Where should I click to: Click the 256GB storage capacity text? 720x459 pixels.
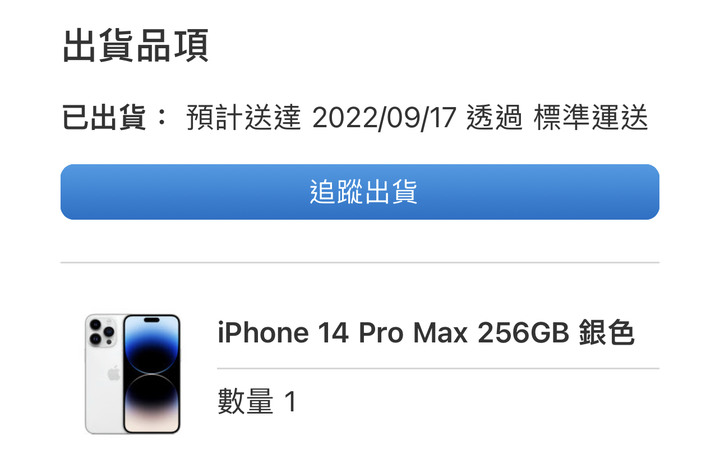[523, 333]
